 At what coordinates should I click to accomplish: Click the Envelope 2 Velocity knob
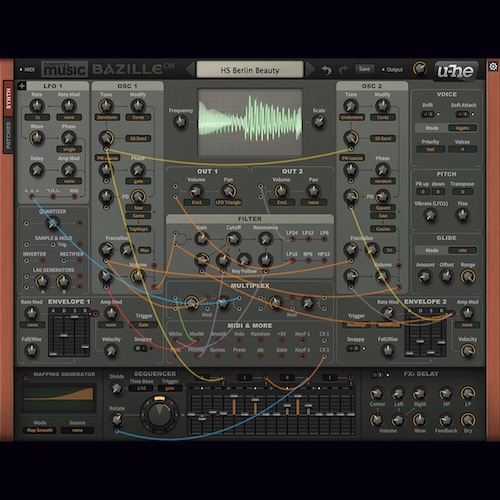(468, 350)
